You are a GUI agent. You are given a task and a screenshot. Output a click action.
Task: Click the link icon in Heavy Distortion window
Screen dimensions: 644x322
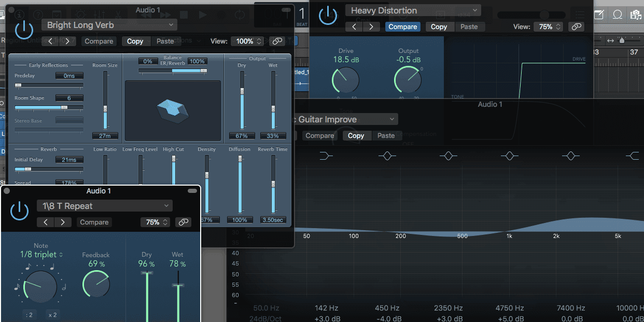click(x=576, y=26)
